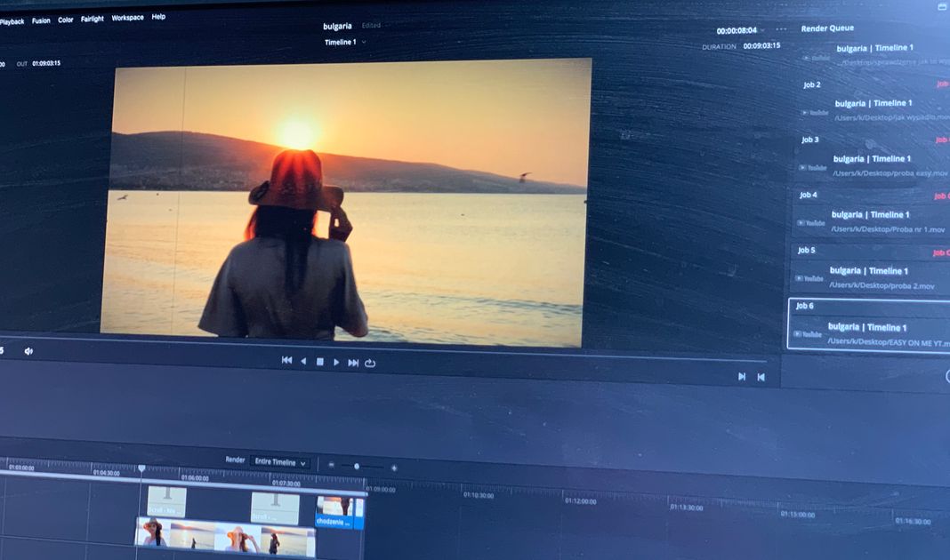Viewport: 950px width, 560px height.
Task: Click the timeline zoom-out minus icon
Action: tap(332, 465)
